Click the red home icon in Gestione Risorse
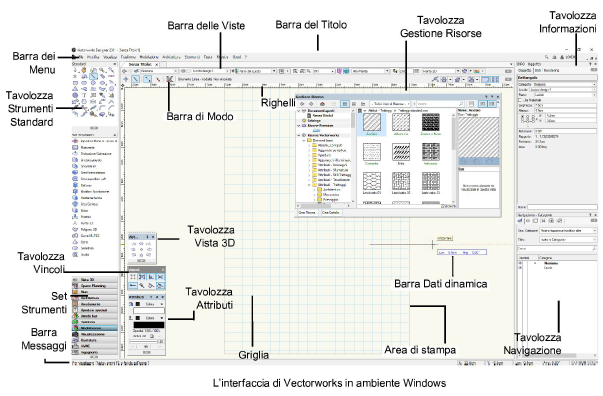The width and height of the screenshot is (603, 396). pos(322,104)
